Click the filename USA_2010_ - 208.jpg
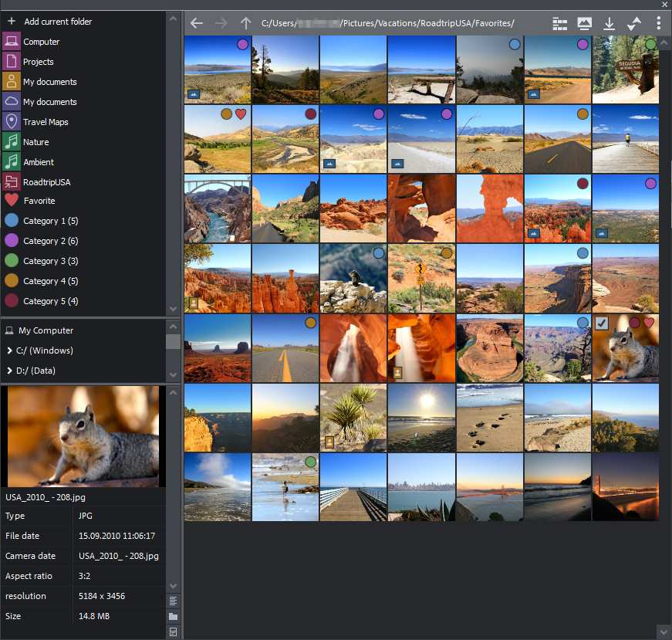 46,497
